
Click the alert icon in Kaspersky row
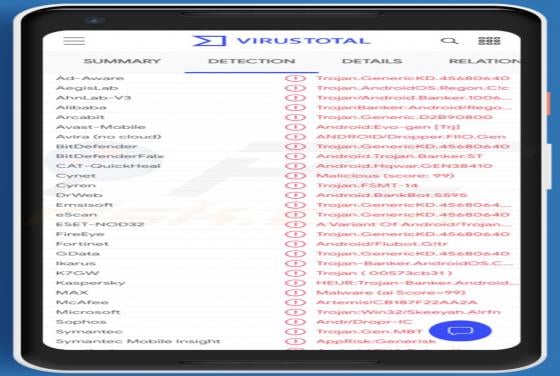[x=295, y=283]
